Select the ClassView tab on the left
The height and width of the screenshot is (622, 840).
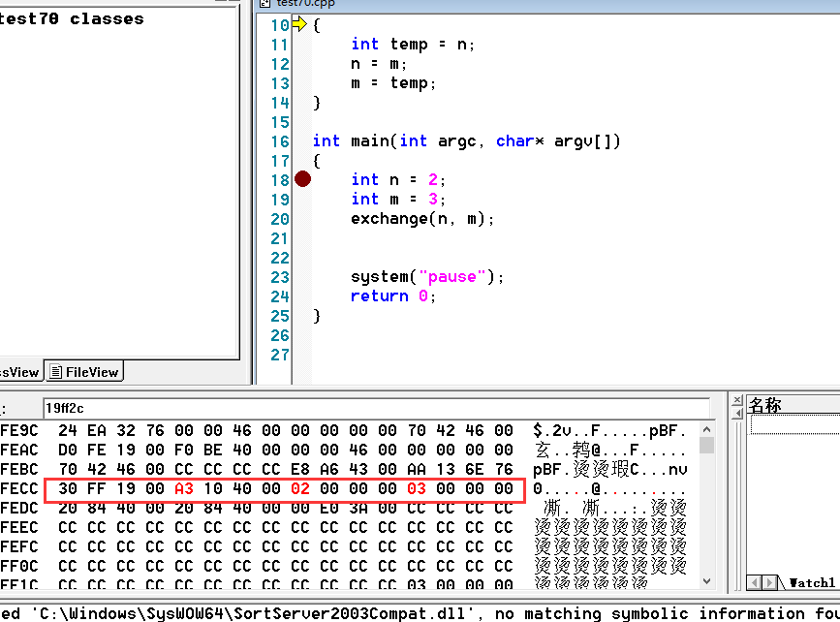point(17,371)
